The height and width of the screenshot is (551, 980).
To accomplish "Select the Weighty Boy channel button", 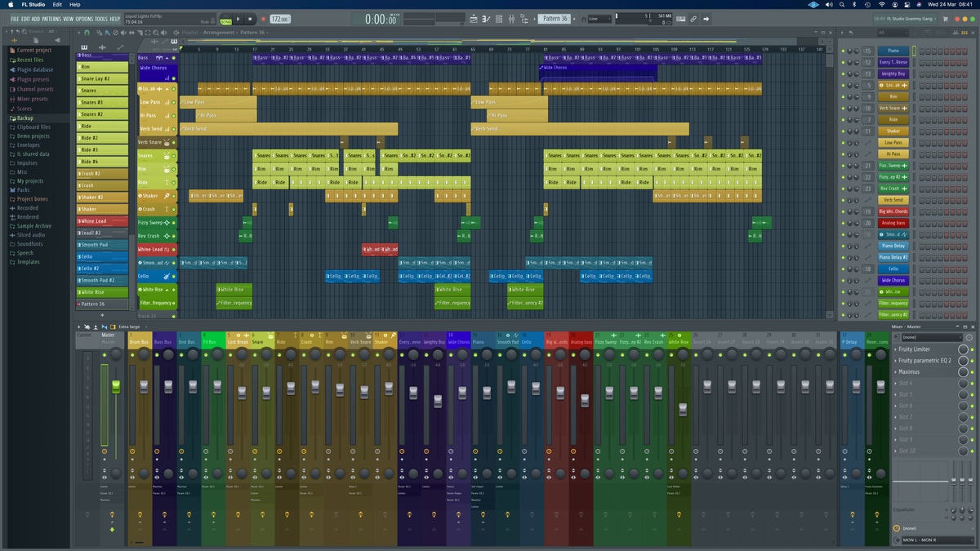I will point(893,73).
